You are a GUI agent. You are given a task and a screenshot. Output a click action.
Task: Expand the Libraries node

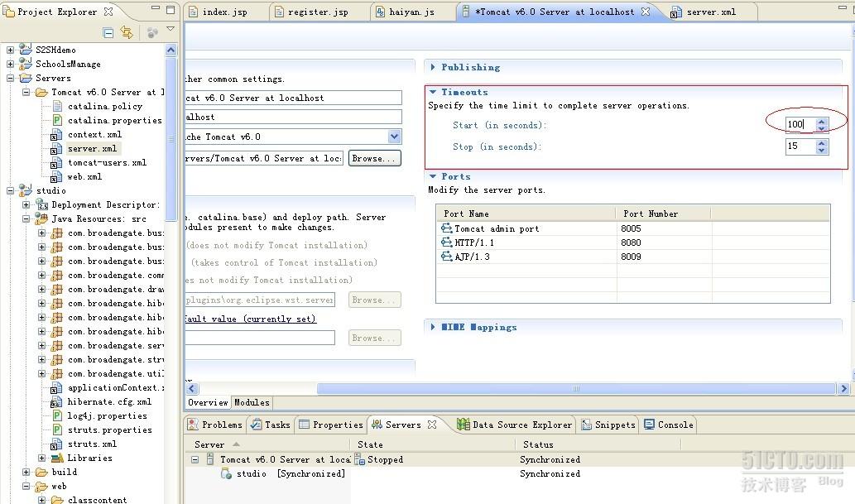[x=42, y=458]
